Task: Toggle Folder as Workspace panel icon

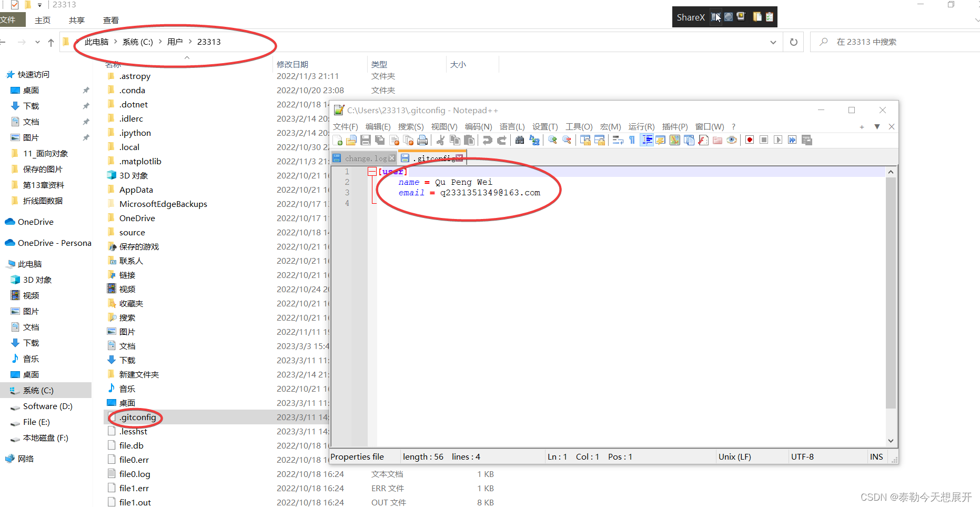Action: click(x=718, y=140)
